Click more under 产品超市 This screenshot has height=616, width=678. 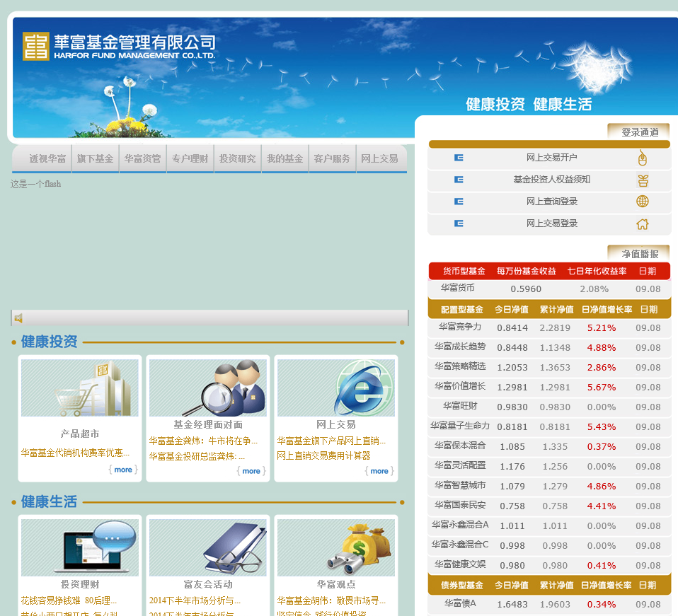[123, 470]
